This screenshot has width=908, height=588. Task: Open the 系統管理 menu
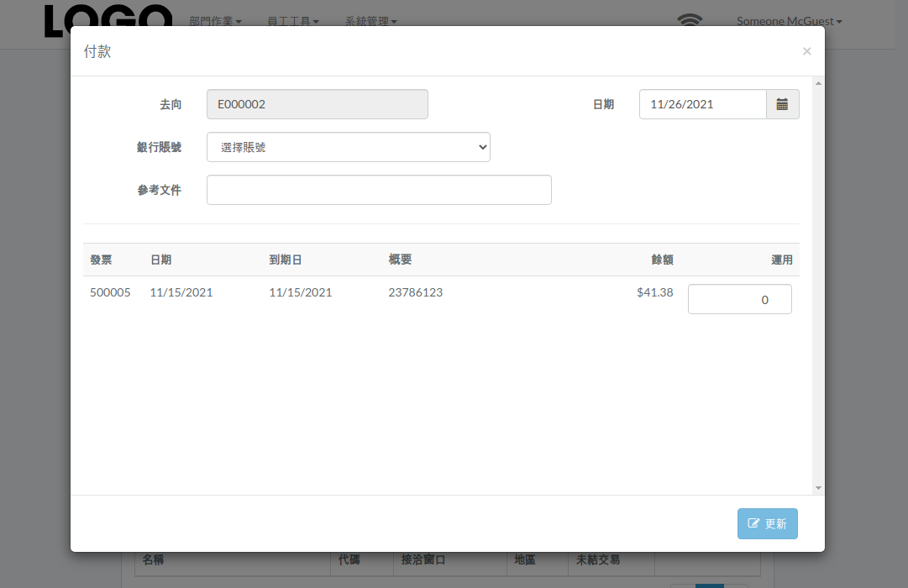click(x=371, y=22)
